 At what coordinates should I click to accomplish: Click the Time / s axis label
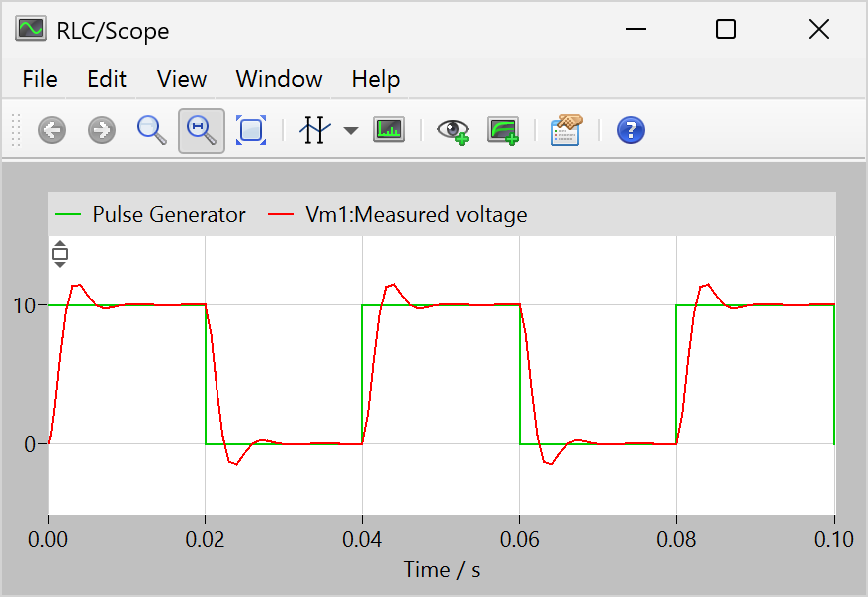441,570
